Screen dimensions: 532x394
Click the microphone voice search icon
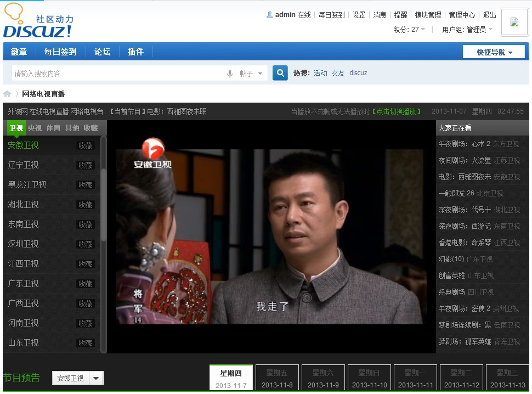(230, 74)
